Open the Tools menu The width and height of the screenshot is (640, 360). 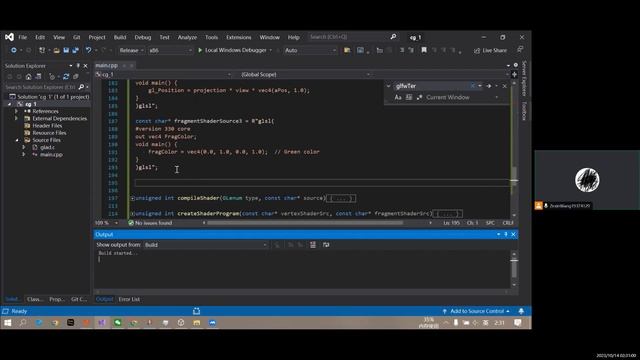211,37
